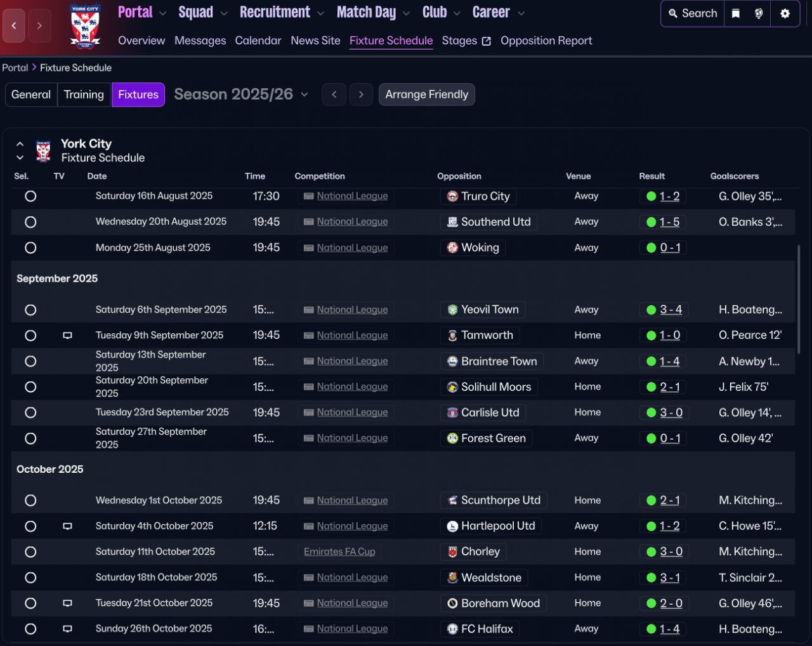Expand the Club menu dropdown arrow
812x646 pixels.
(457, 13)
